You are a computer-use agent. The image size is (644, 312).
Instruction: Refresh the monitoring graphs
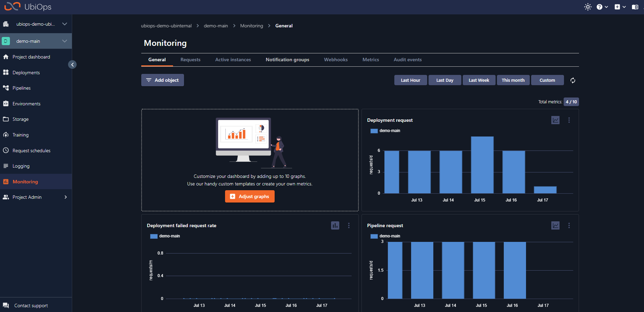573,80
